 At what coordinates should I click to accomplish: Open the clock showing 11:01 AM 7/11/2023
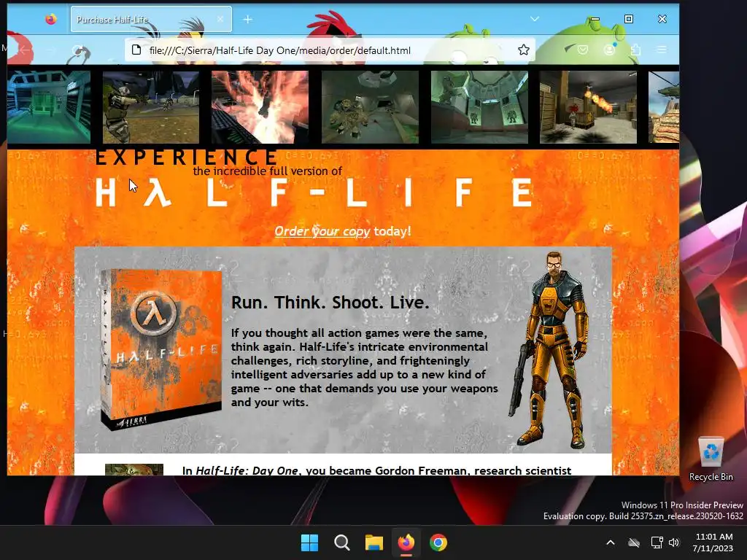713,542
